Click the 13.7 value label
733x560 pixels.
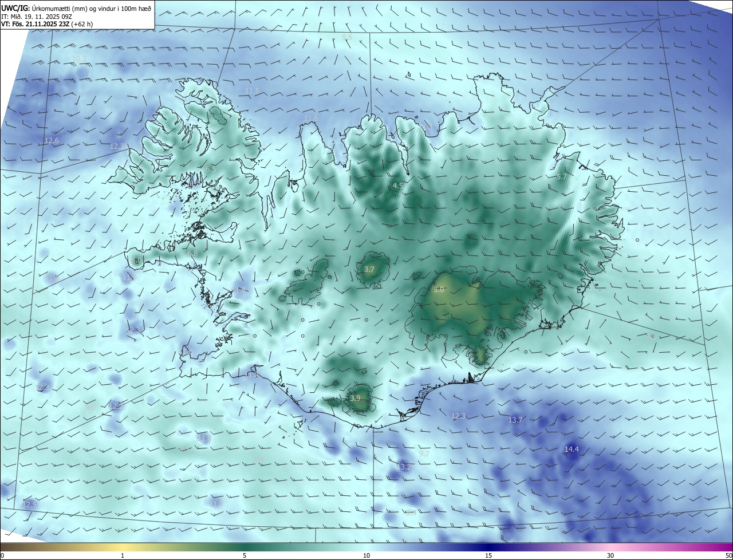[515, 420]
